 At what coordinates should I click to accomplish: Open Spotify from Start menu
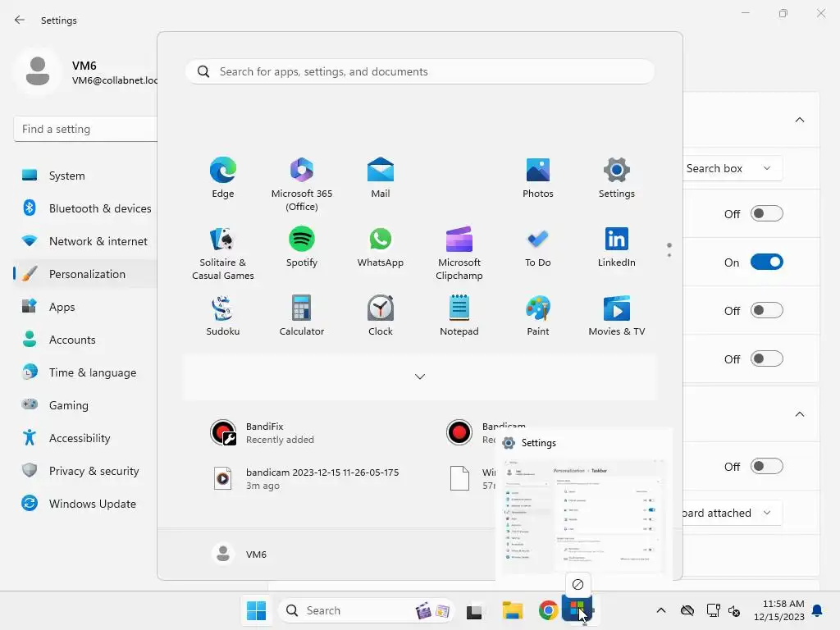[302, 247]
